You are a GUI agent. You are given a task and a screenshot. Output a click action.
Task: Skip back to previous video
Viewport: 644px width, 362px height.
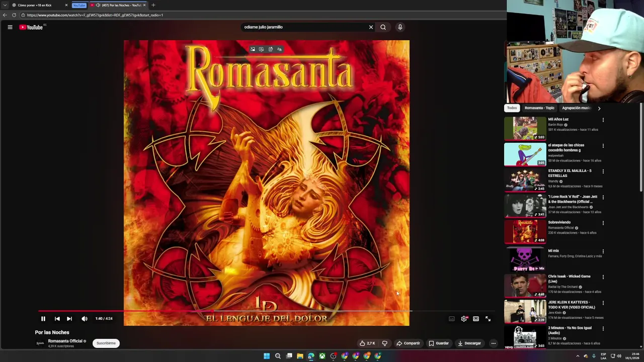pyautogui.click(x=57, y=319)
